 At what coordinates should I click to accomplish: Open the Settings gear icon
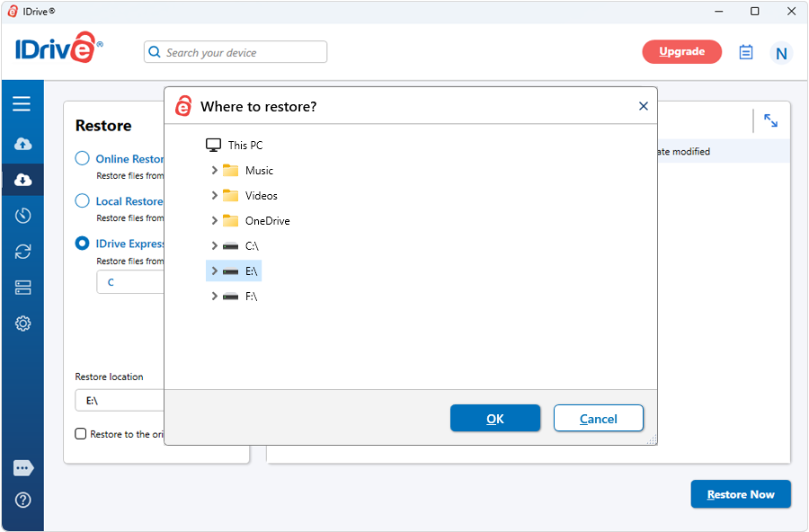point(22,324)
